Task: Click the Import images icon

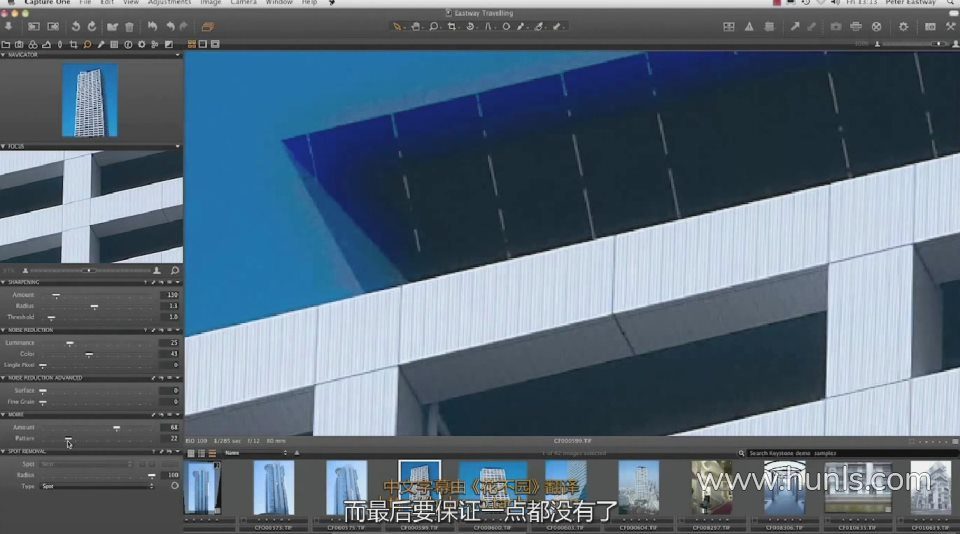Action: pyautogui.click(x=9, y=26)
